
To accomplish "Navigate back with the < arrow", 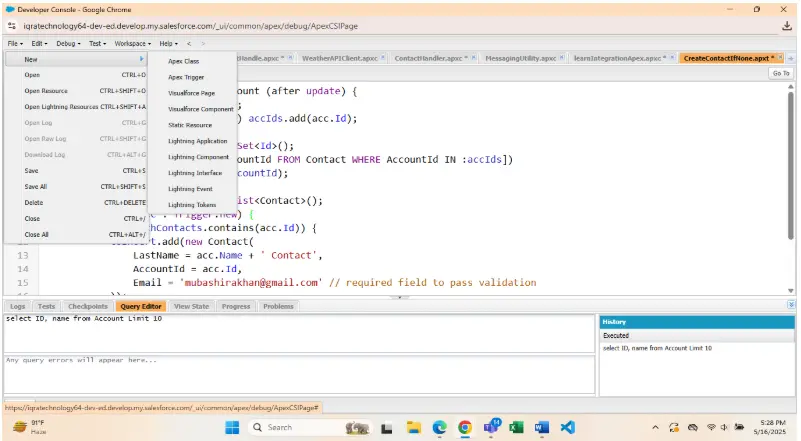I will pos(189,43).
